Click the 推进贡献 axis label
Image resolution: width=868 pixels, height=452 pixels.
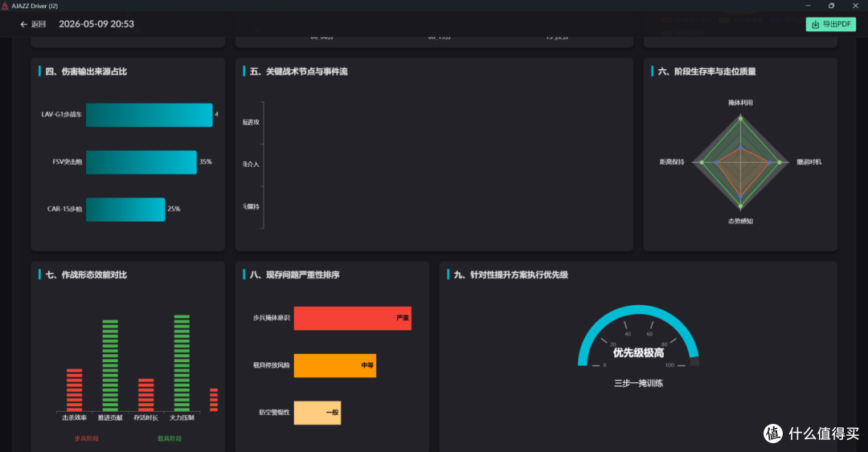pyautogui.click(x=110, y=417)
